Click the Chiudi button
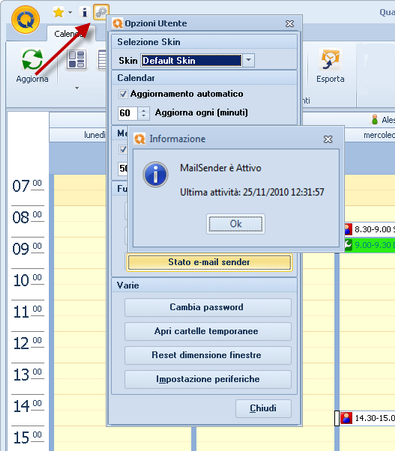 pos(263,408)
